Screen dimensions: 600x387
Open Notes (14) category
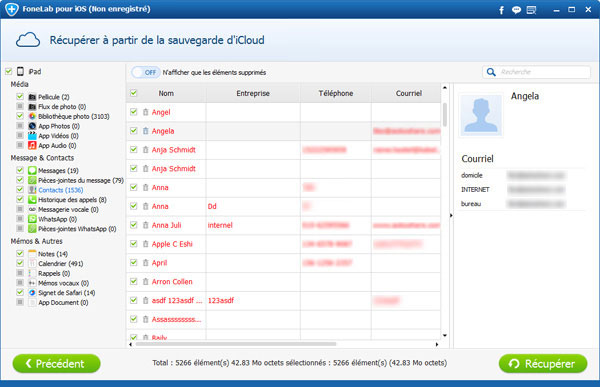53,254
